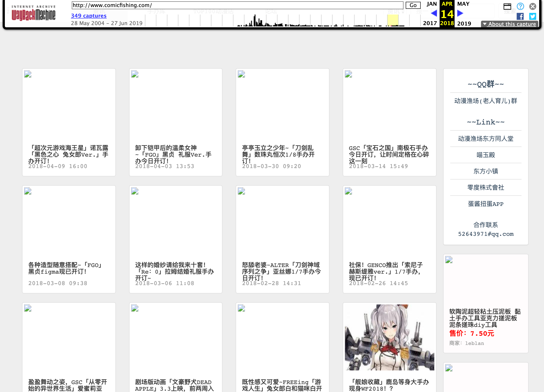Open 这样的婚纱请给我来十套 拉姆 article
The height and width of the screenshot is (392, 544).
click(174, 271)
